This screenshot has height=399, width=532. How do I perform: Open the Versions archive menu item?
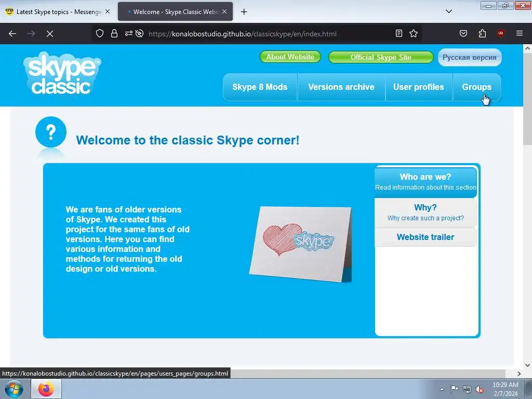pos(341,87)
